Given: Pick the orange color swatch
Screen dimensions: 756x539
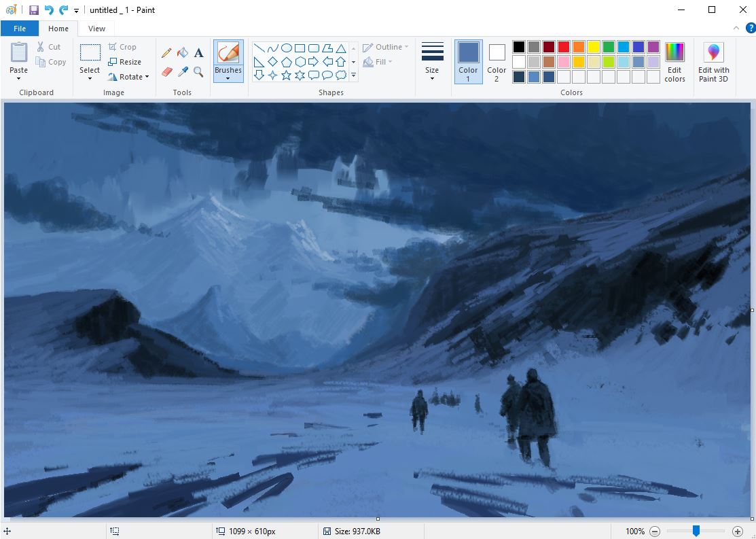Looking at the screenshot, I should click(579, 47).
